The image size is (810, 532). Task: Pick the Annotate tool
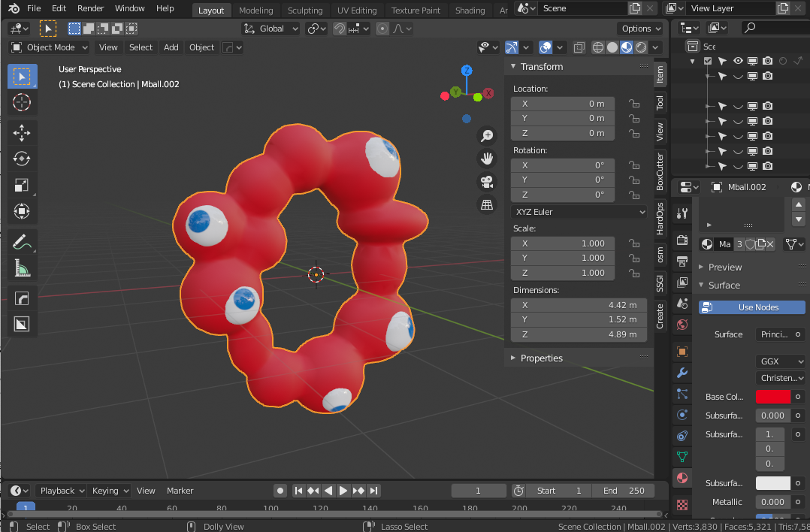pos(22,241)
